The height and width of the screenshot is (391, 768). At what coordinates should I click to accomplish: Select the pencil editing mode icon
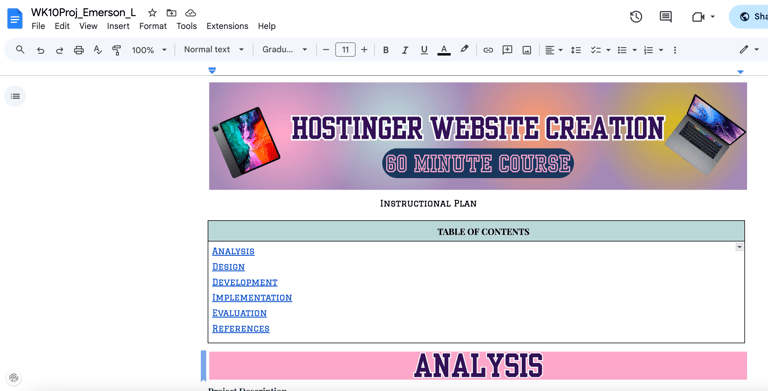click(x=744, y=49)
